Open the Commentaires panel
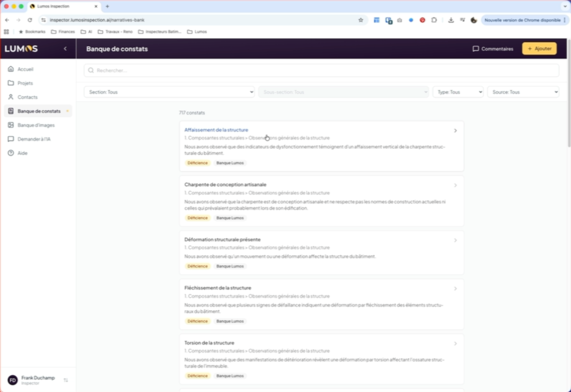571x392 pixels. (493, 49)
